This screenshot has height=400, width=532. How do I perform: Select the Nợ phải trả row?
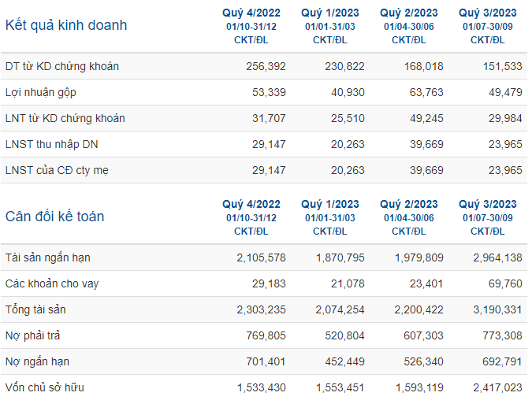coord(264,335)
